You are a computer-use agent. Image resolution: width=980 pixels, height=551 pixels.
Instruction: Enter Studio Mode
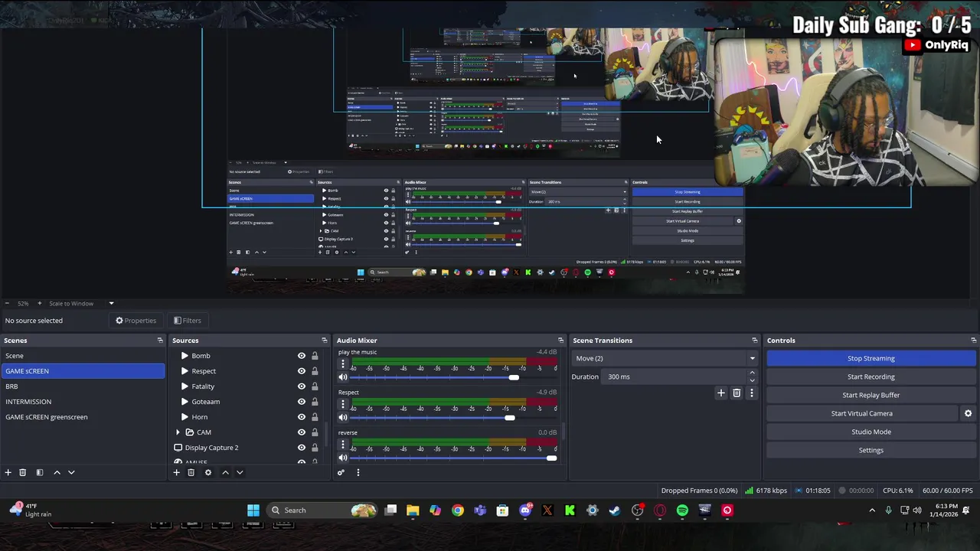871,432
